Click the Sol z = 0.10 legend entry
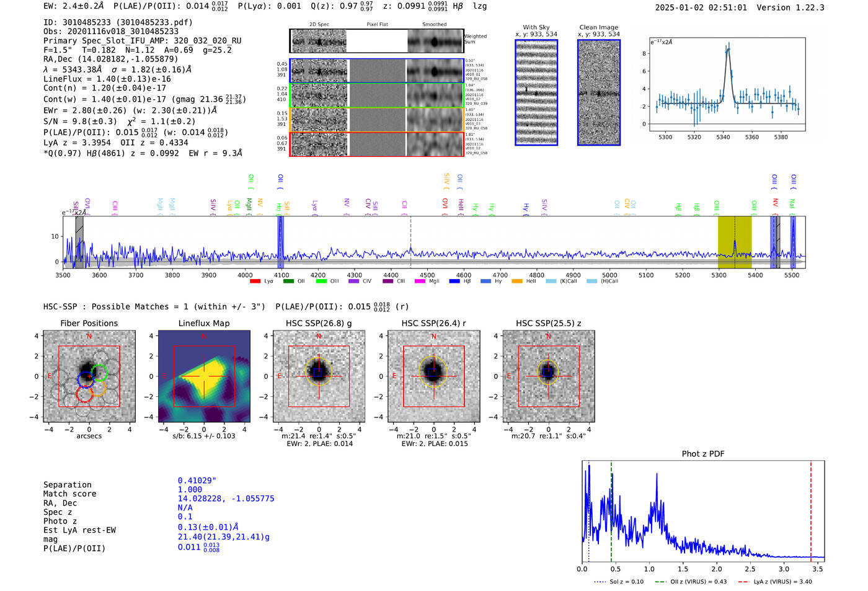 pos(619,582)
